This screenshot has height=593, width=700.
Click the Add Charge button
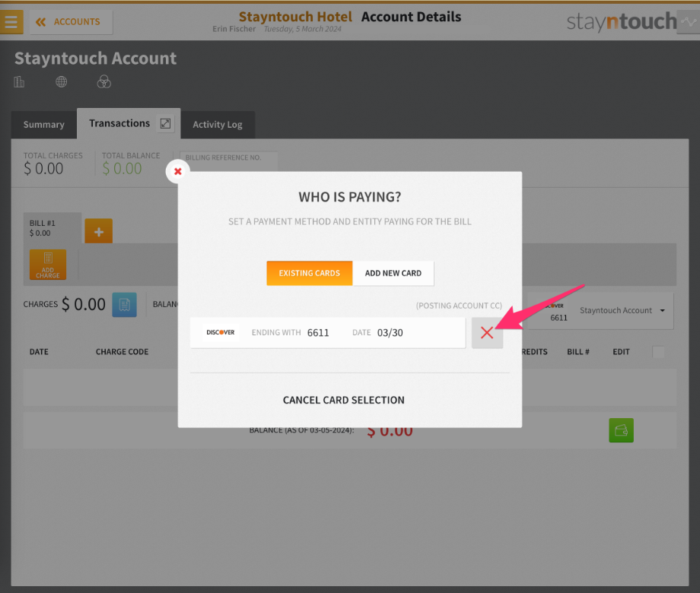coord(48,265)
